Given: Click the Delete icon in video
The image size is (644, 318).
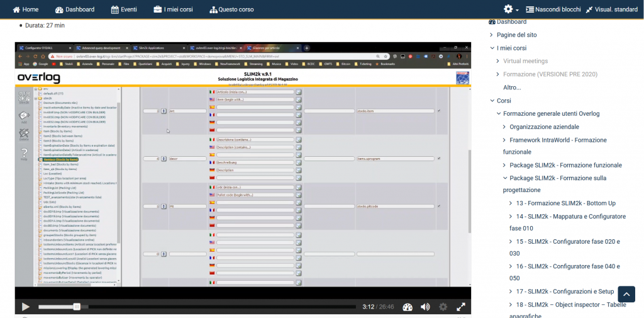Looking at the screenshot, I should (x=25, y=135).
